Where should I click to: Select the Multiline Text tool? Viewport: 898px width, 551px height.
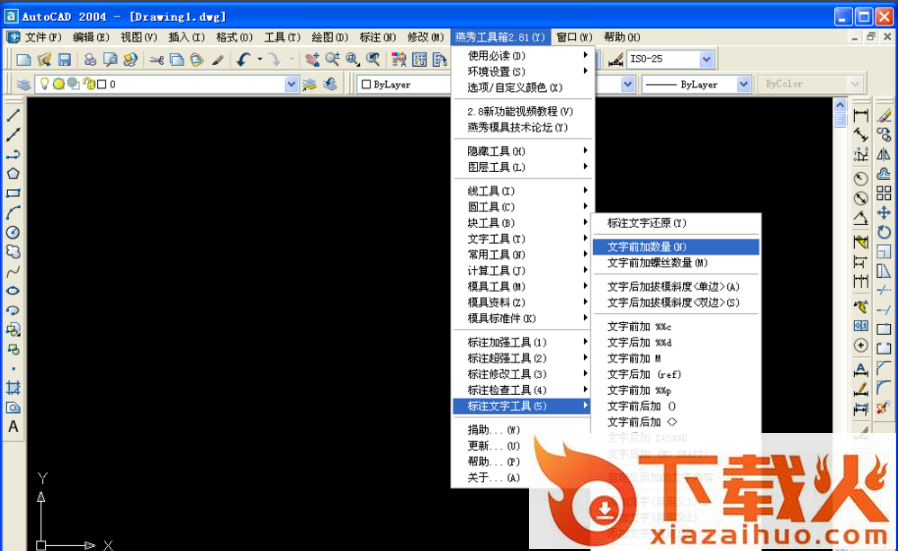(x=13, y=427)
